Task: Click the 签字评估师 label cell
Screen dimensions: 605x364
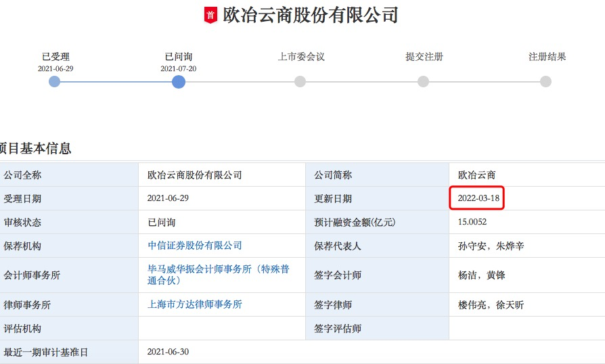Action: pyautogui.click(x=378, y=329)
